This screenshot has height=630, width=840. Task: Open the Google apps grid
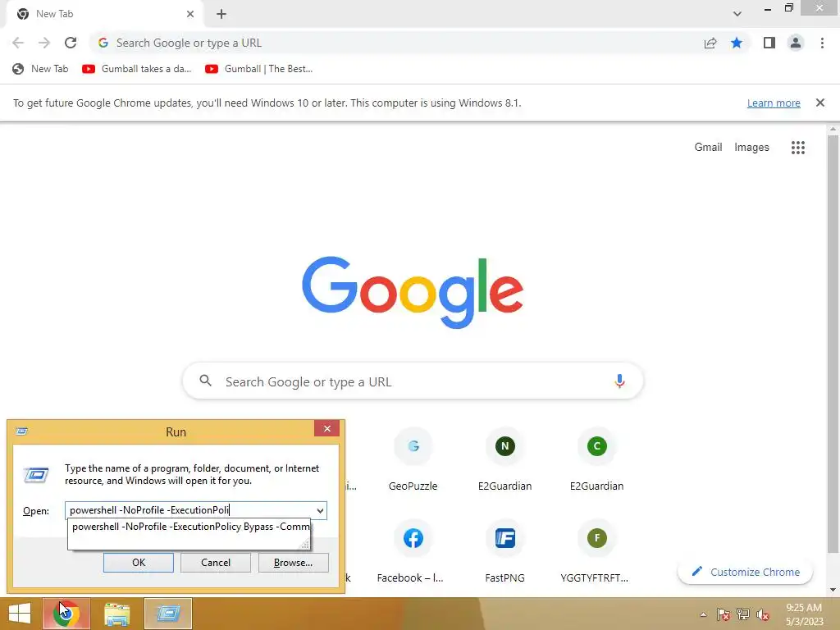click(797, 148)
